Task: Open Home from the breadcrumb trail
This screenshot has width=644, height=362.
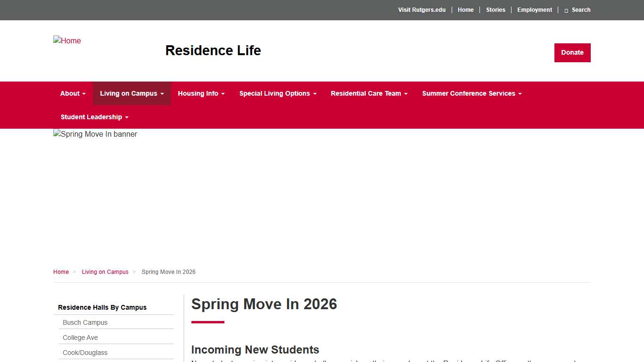Action: pyautogui.click(x=61, y=272)
